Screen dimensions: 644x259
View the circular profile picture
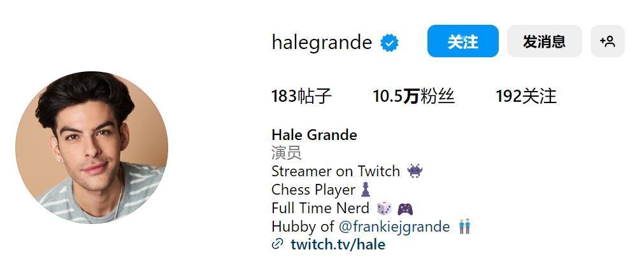point(92,148)
